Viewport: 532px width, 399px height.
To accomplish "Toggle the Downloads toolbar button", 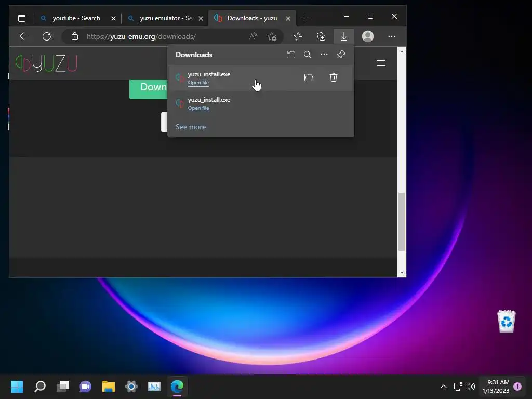I will pyautogui.click(x=344, y=36).
